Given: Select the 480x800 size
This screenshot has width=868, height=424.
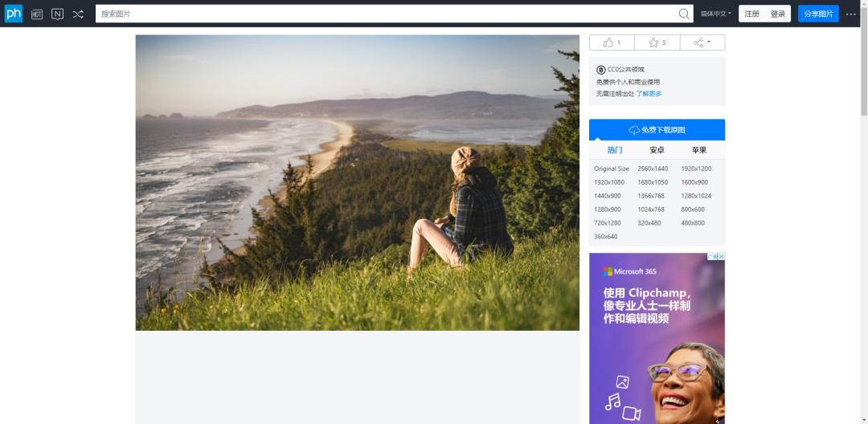Looking at the screenshot, I should point(693,222).
